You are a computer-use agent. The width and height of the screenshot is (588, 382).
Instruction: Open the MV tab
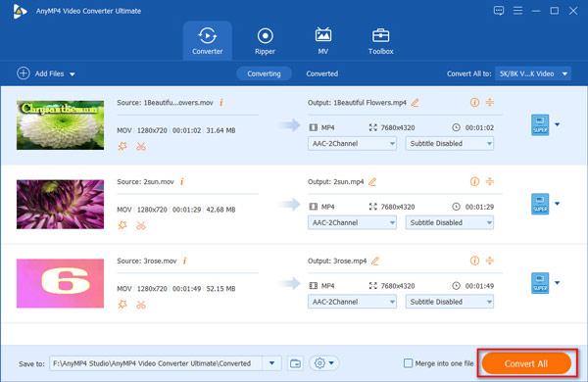(x=322, y=40)
